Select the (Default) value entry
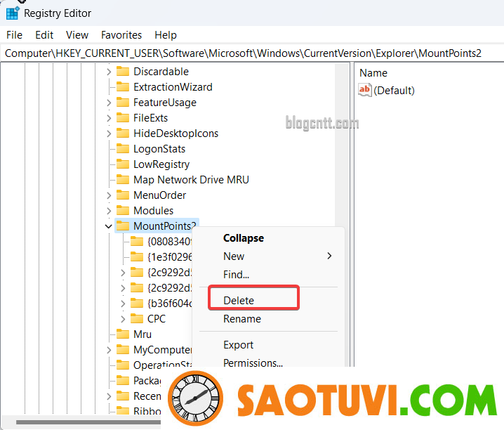This screenshot has height=430, width=504. [394, 91]
